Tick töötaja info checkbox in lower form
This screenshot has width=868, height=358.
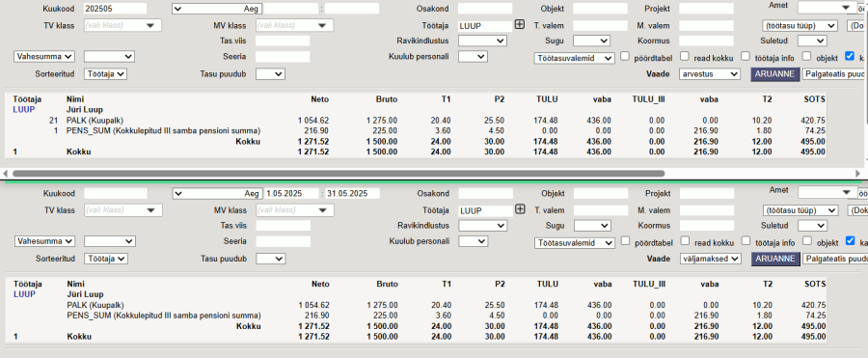[746, 240]
